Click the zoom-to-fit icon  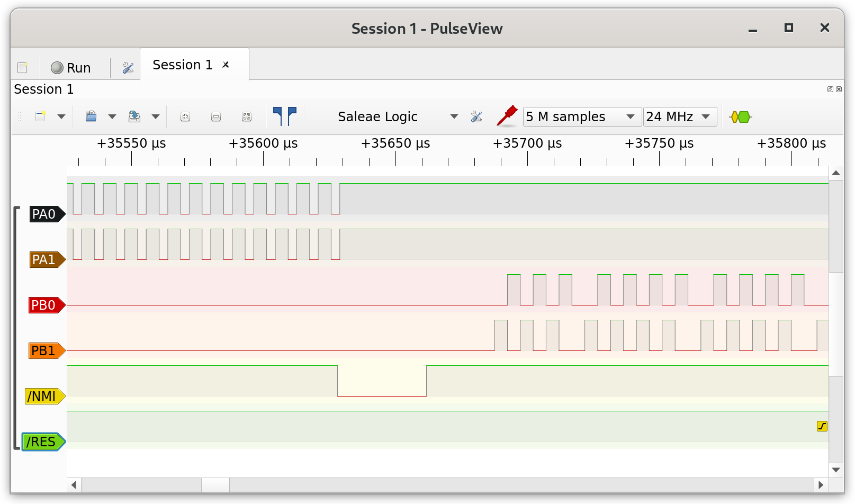point(247,117)
